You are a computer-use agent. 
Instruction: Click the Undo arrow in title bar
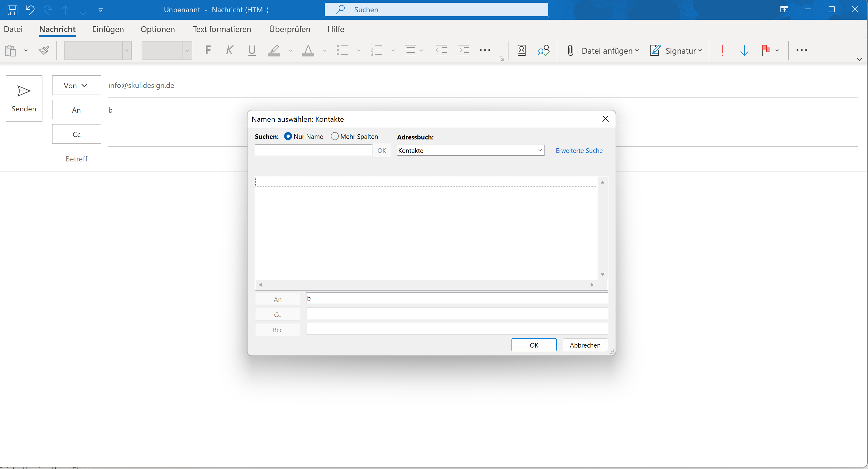[30, 10]
